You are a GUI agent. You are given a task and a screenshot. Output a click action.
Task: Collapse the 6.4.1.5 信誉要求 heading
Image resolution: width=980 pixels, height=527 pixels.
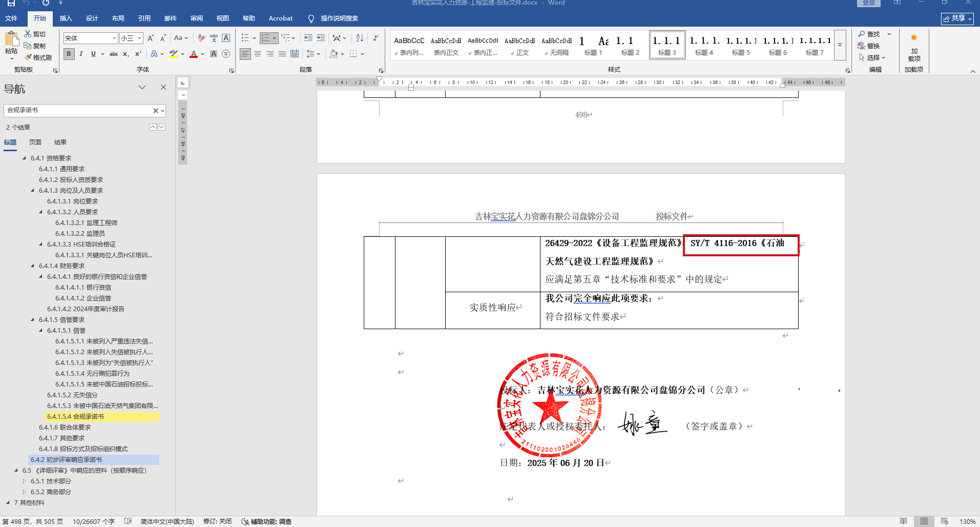point(32,319)
